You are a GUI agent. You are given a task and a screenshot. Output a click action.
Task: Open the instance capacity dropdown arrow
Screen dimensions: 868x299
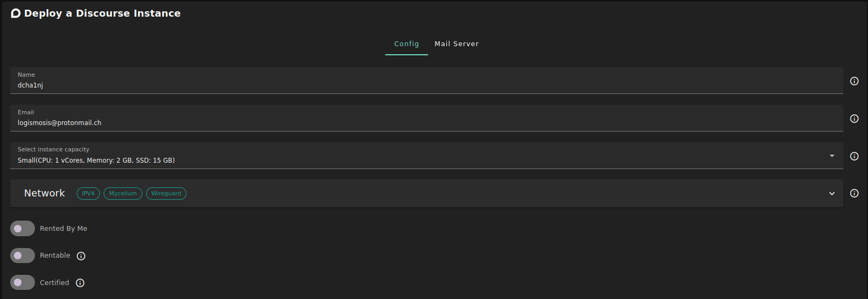(831, 156)
